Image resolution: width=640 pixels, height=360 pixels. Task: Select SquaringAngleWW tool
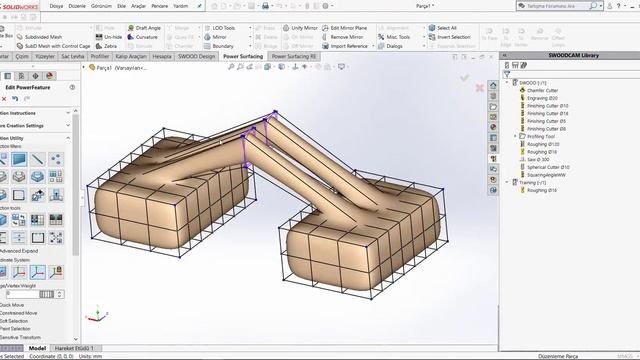542,175
